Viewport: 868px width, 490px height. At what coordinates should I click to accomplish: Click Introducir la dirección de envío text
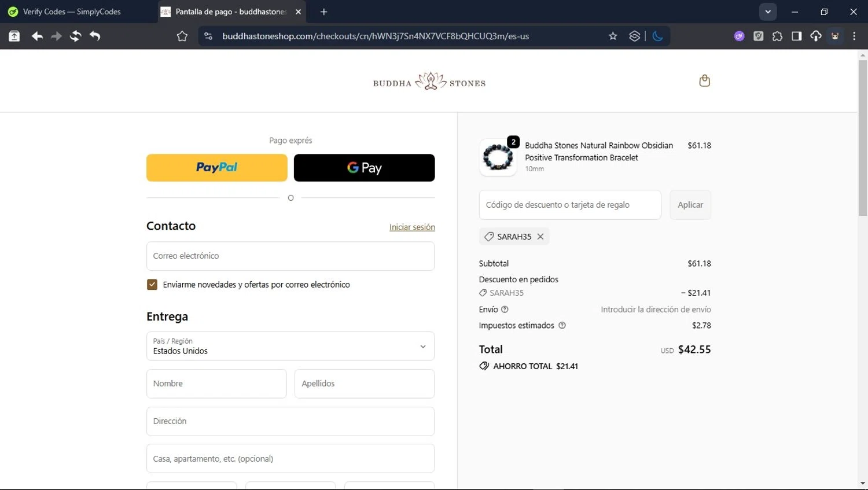(656, 310)
